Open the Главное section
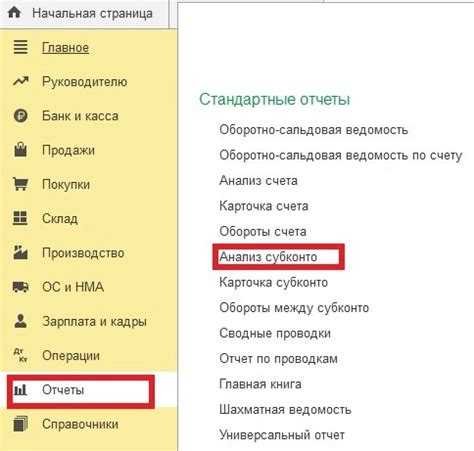Screen dimensions: 474x451 point(65,48)
